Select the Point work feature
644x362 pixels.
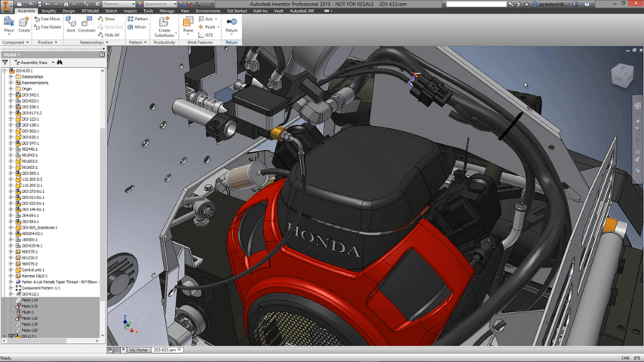[207, 27]
